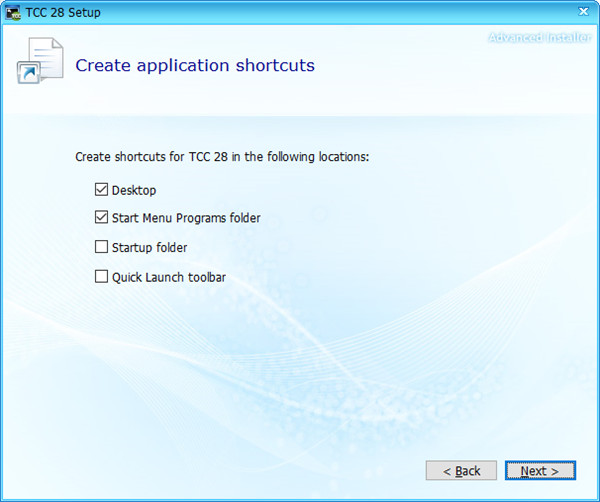This screenshot has width=600, height=502.
Task: Enable the Startup folder checkbox
Action: coord(101,247)
